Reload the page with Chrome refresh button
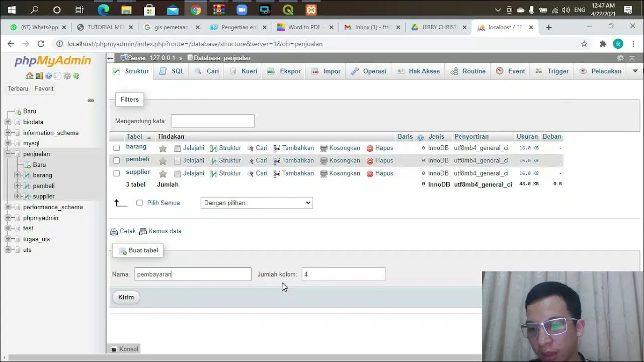This screenshot has height=362, width=644. (41, 44)
